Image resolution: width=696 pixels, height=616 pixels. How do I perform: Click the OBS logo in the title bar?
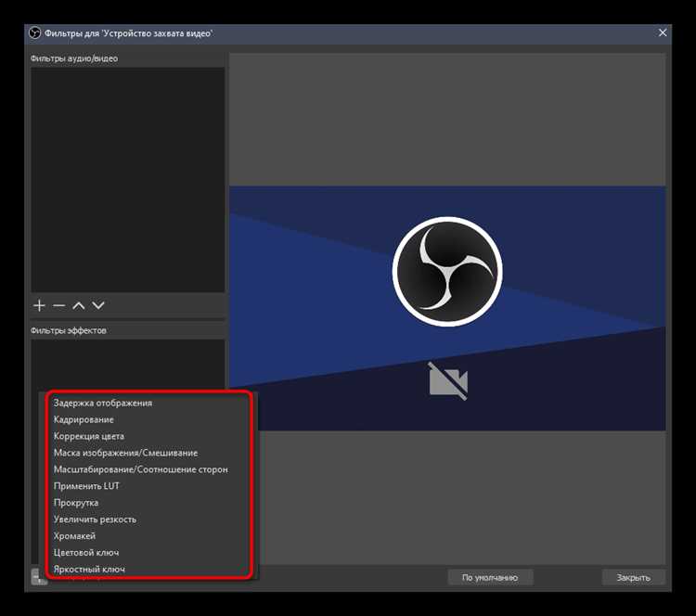click(34, 33)
